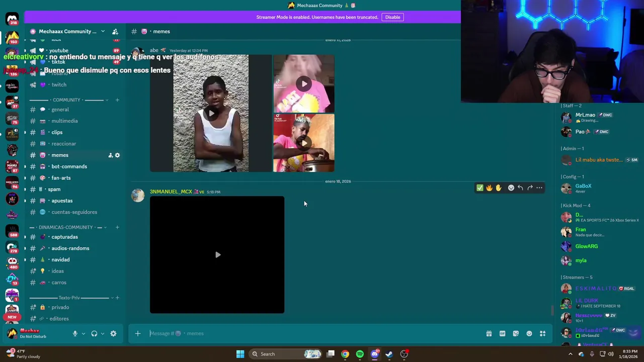Forward the message using arrow icon
Image resolution: width=644 pixels, height=362 pixels.
530,188
